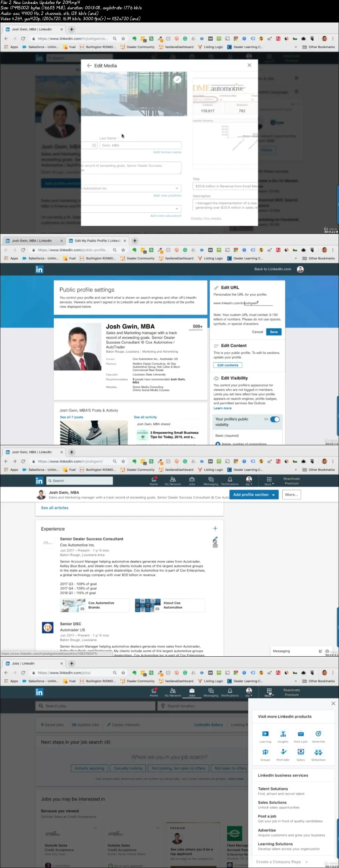Viewport: 339px width, 868px height.
Task: Click 'Back to LinkedIn.com' link
Action: (272, 269)
